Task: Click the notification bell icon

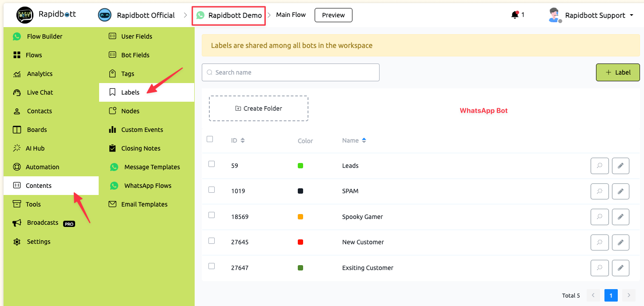Action: pos(515,15)
